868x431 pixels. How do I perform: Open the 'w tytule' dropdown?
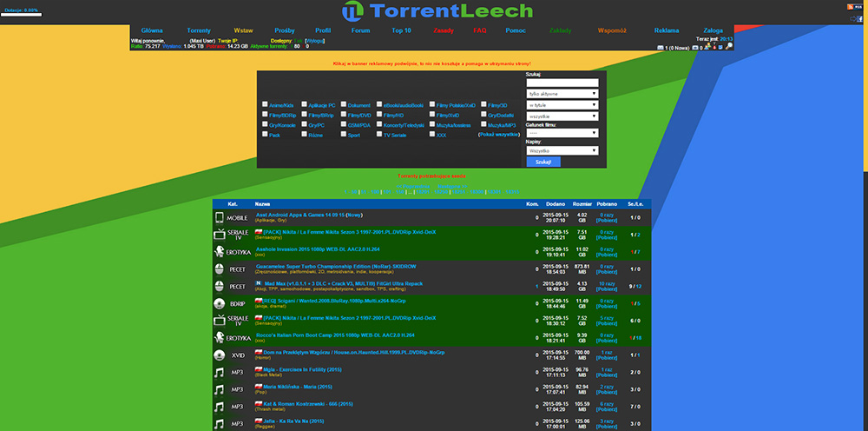tap(562, 104)
